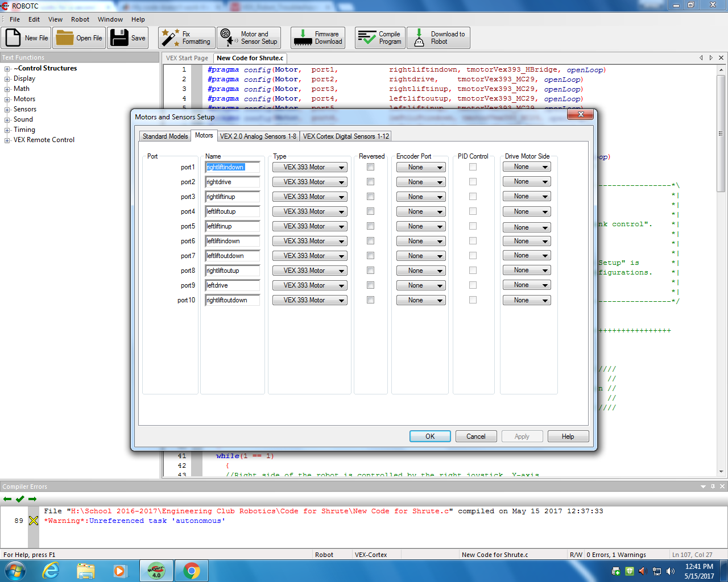The width and height of the screenshot is (728, 582).
Task: Toggle Reversed checkbox for port3
Action: [371, 197]
